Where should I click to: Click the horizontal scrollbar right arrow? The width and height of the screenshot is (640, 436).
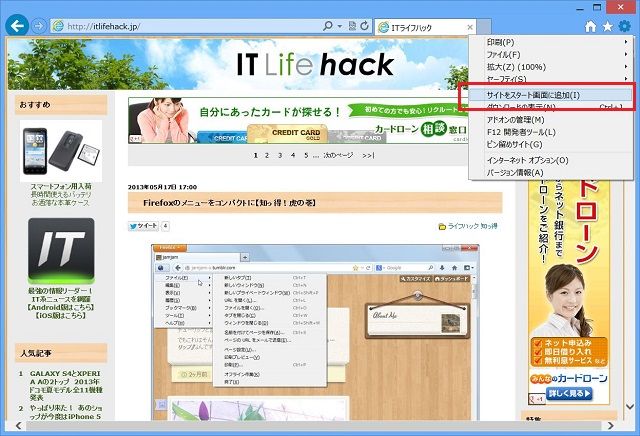click(x=611, y=426)
